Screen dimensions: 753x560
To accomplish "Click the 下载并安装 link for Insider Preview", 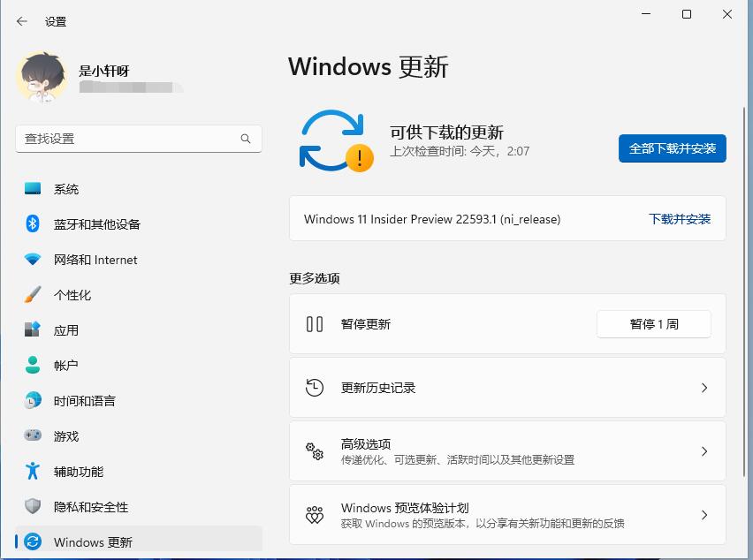I will coord(679,218).
